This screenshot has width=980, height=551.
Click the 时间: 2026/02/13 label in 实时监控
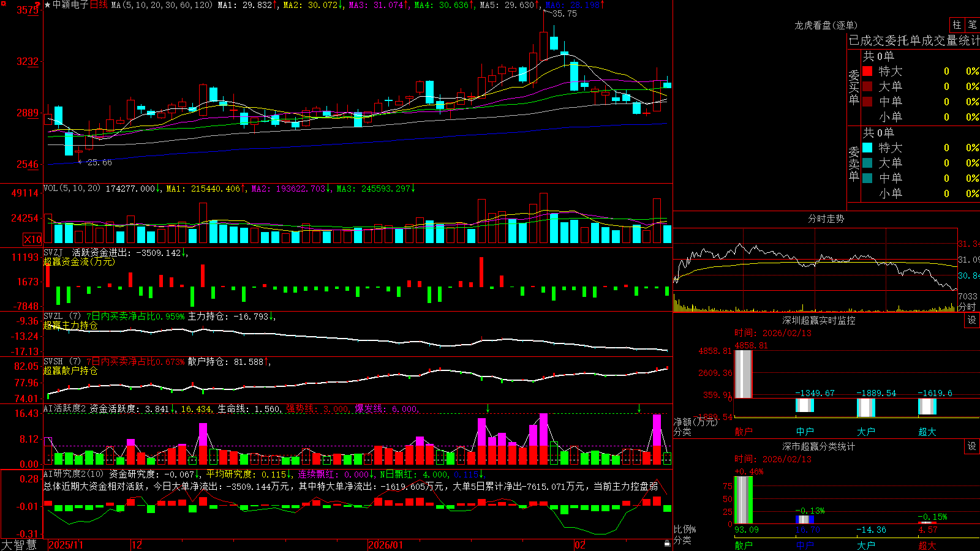[x=773, y=333]
